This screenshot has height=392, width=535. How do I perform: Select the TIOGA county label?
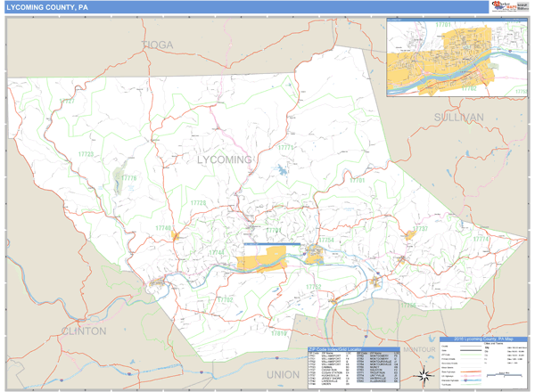pos(157,45)
